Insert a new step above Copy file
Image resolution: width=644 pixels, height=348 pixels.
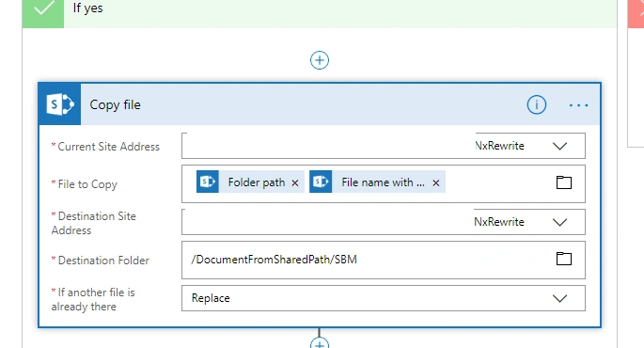tap(320, 60)
